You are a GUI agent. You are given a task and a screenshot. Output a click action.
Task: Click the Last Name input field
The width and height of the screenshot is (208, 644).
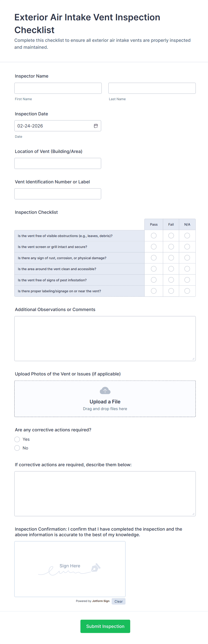click(152, 88)
